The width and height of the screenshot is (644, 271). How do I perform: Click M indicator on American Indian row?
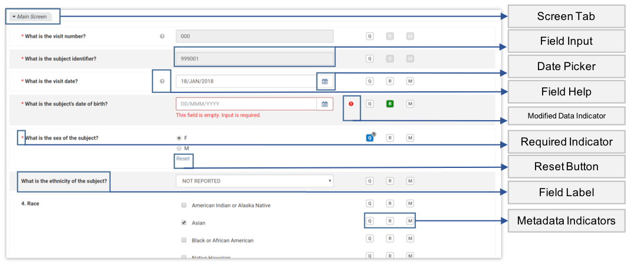410,203
